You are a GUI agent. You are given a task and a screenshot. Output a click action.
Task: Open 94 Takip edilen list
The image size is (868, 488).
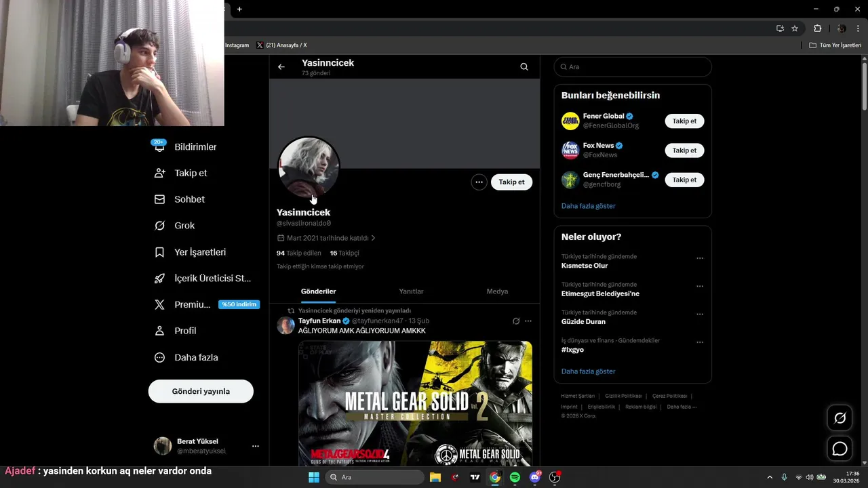298,253
